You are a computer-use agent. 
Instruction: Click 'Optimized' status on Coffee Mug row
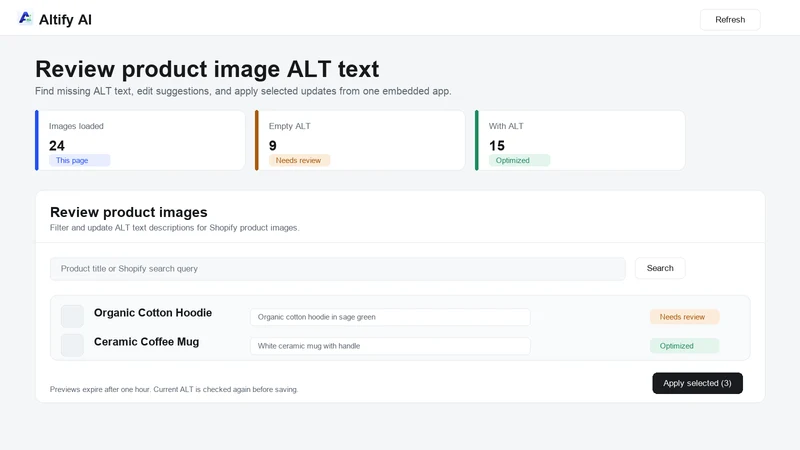coord(684,346)
